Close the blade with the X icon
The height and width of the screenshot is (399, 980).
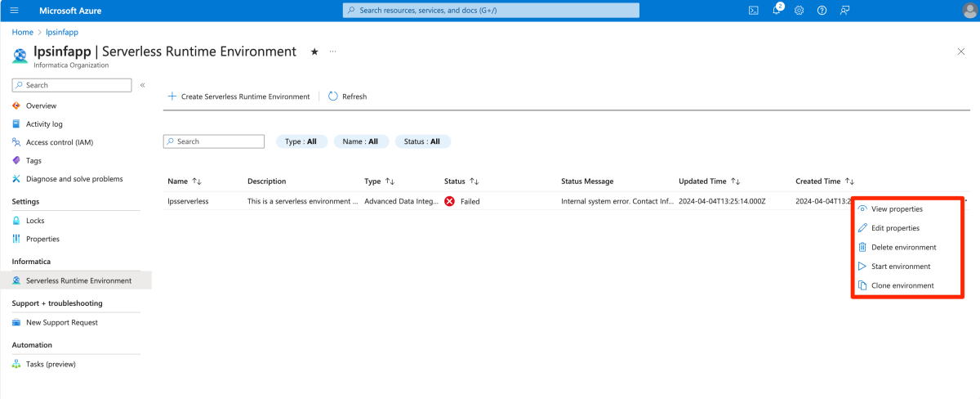click(960, 52)
